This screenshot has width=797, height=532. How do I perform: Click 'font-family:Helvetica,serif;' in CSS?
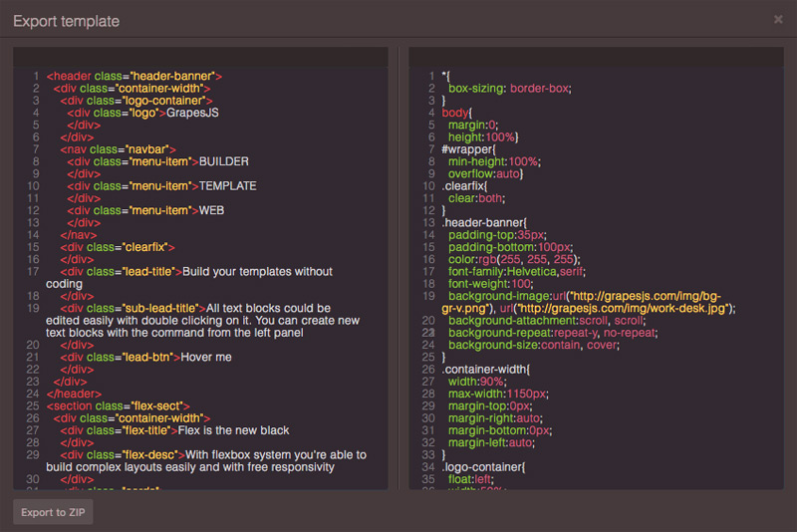click(x=517, y=272)
